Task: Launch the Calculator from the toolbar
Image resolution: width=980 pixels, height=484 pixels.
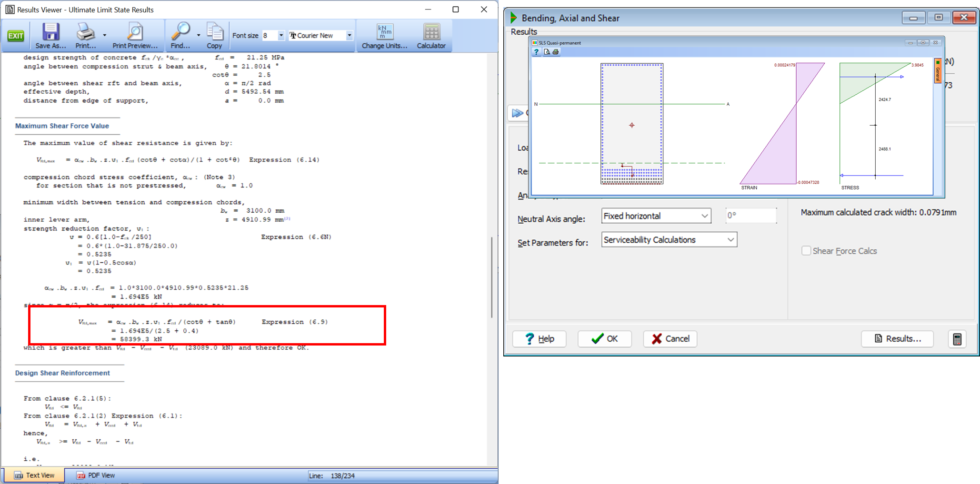Action: click(430, 33)
